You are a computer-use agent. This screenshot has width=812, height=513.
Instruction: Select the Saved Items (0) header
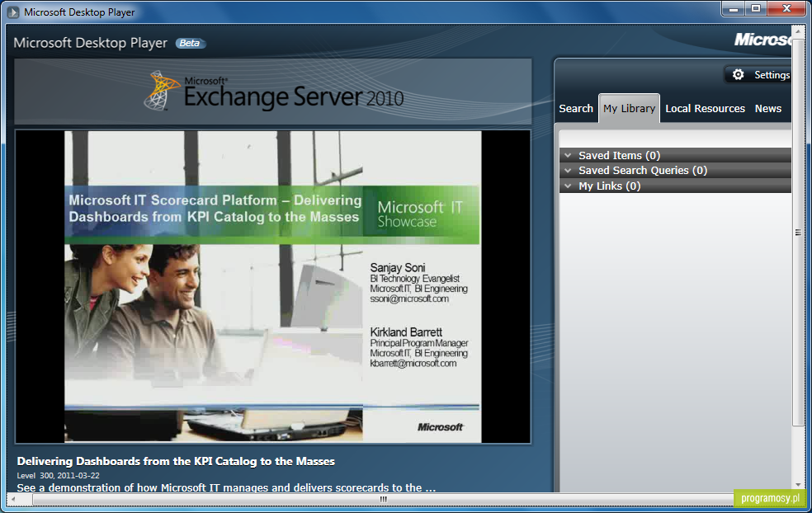pyautogui.click(x=675, y=155)
